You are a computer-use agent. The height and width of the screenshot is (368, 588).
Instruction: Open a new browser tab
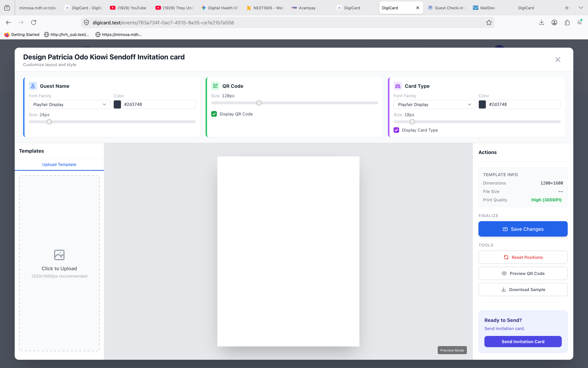[567, 8]
